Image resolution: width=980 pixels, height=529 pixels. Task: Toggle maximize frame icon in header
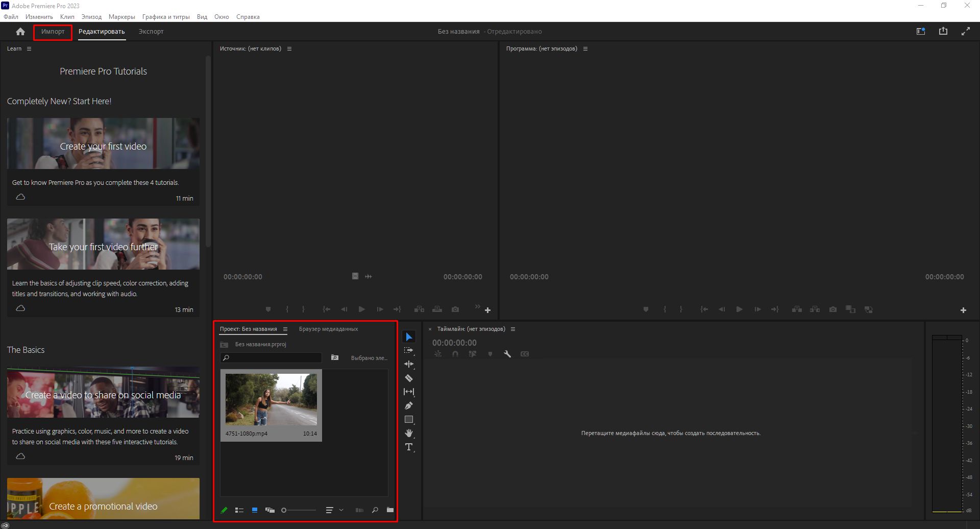pos(966,31)
